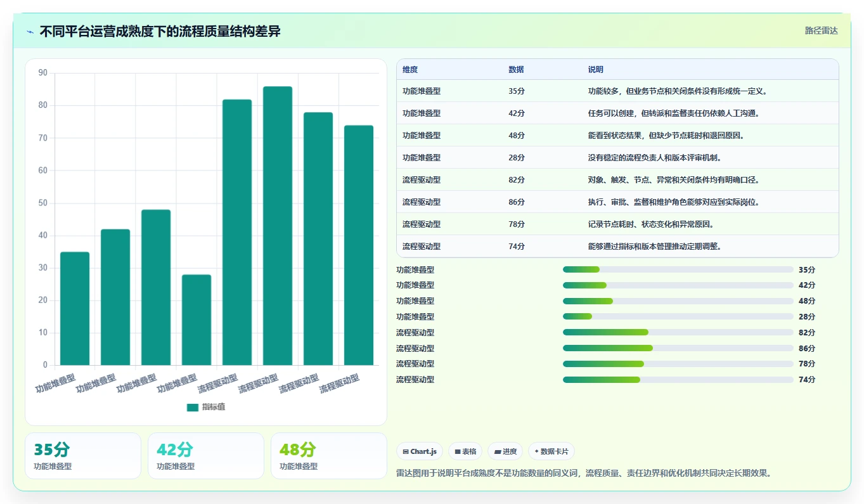The height and width of the screenshot is (504, 864).
Task: Click the chart bar with value 82
Action: [237, 232]
